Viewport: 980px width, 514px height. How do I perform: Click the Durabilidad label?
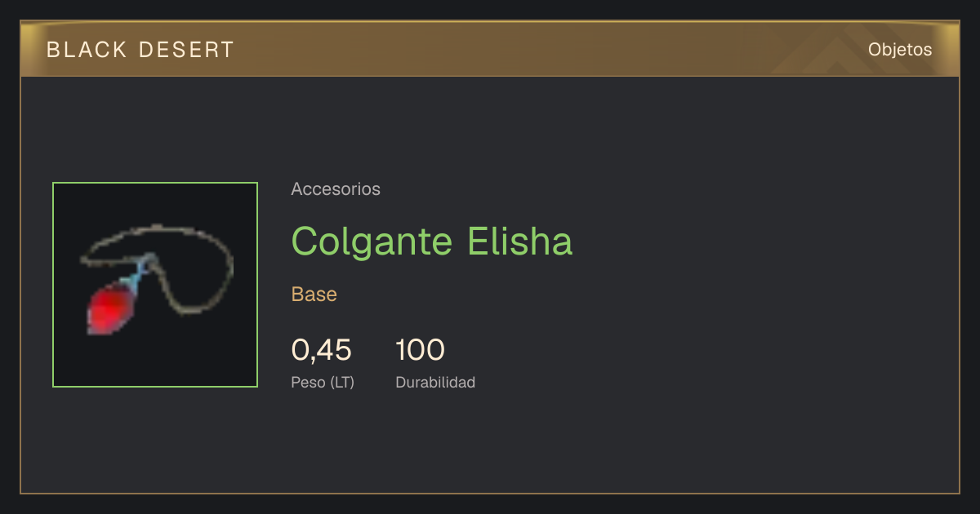435,382
